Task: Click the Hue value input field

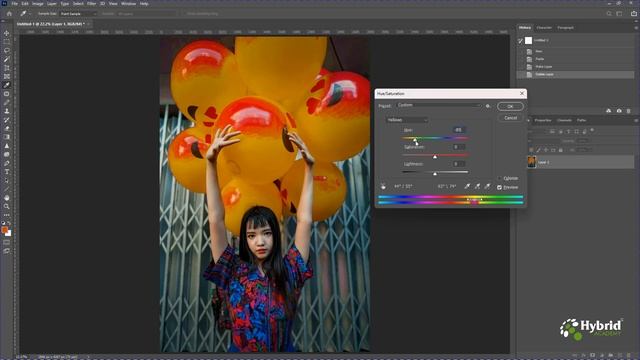Action: click(459, 130)
